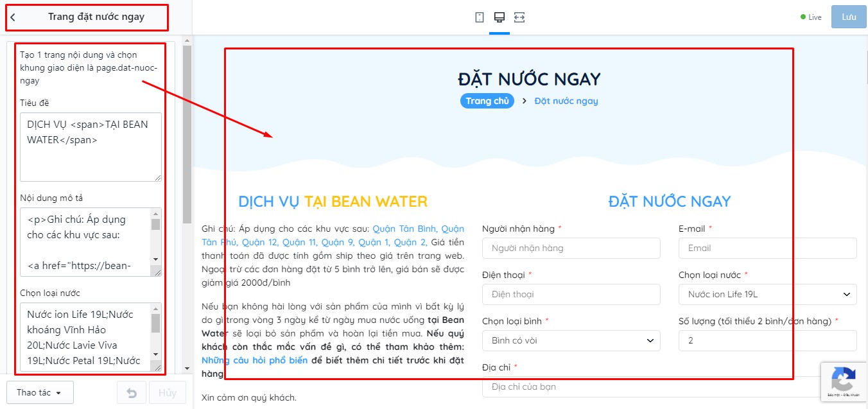
Task: Click the DỊCH VỤ TẠI BEAN WATER heading
Action: tap(333, 202)
